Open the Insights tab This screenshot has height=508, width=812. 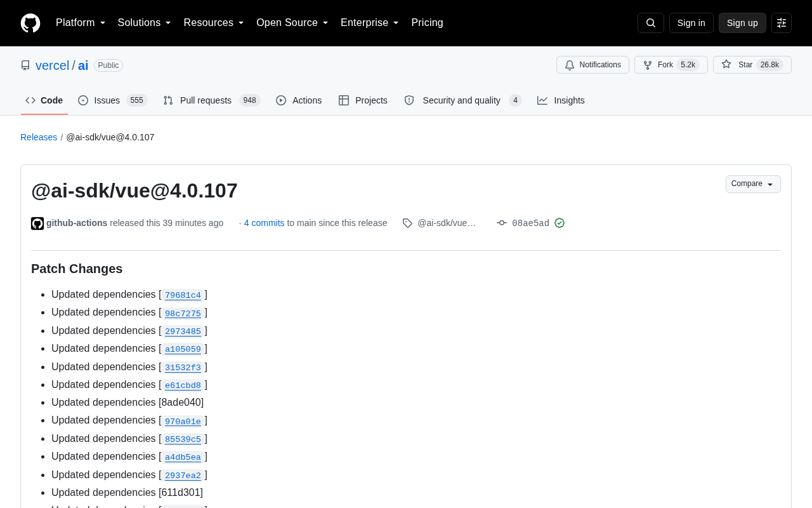click(561, 100)
